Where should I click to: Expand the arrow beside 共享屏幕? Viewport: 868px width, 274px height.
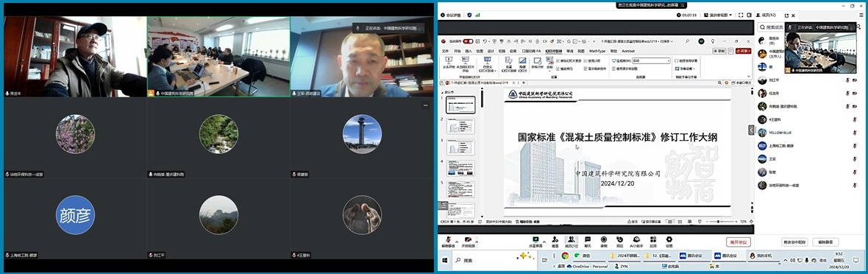coord(544,242)
